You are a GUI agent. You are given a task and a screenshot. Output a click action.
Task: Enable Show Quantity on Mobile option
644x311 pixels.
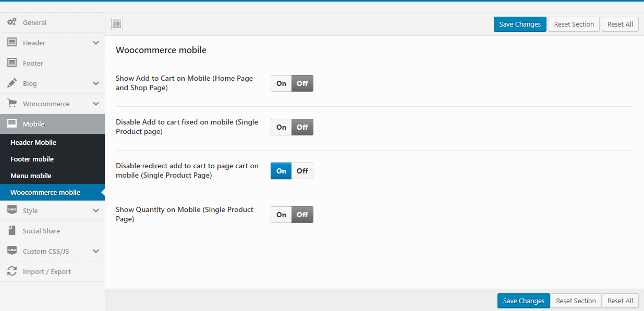281,215
